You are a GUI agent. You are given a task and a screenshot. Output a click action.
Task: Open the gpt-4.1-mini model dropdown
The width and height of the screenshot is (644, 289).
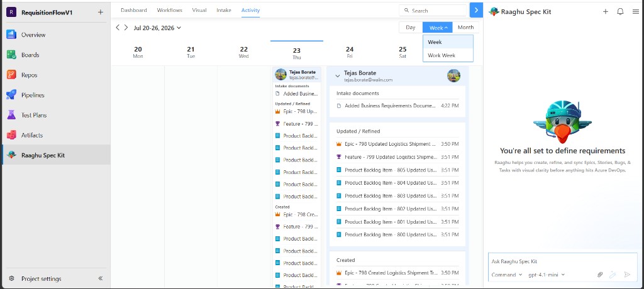[547, 275]
